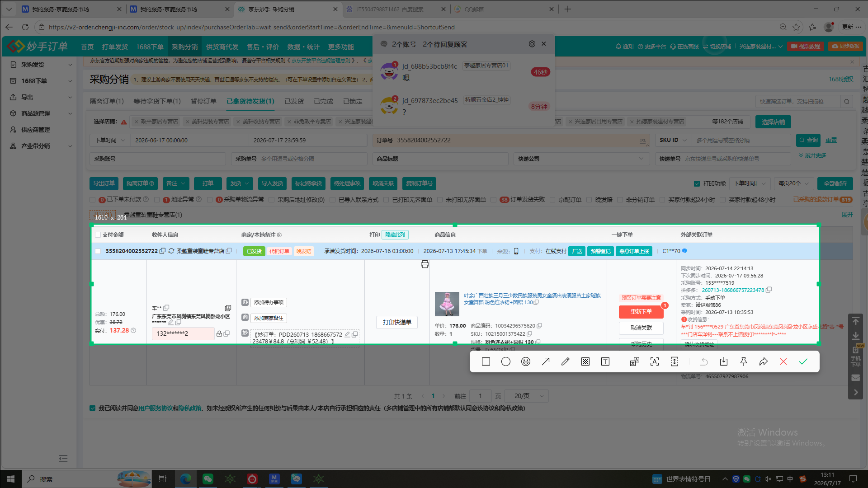868x488 pixels.
Task: Close the pending customers popup
Action: 544,44
